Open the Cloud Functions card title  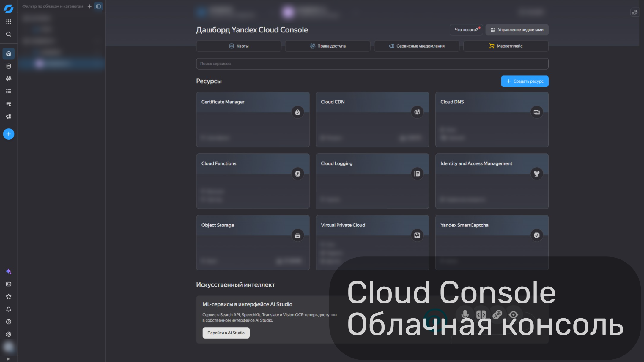219,163
